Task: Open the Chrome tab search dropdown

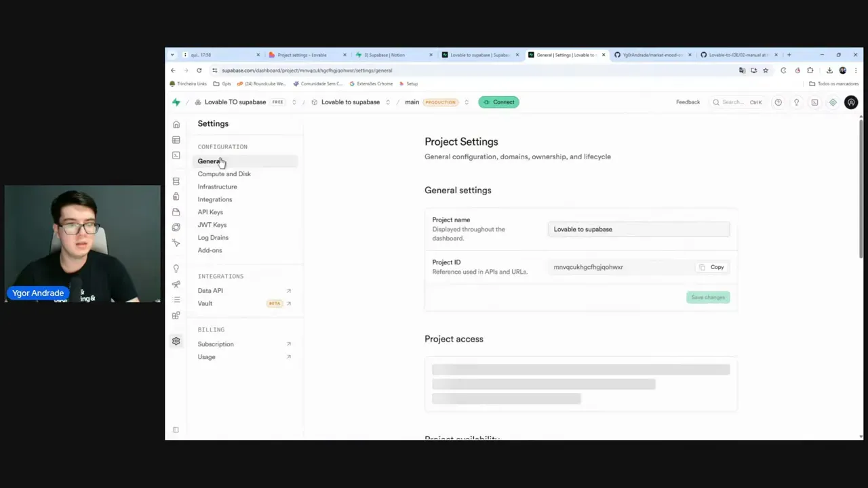Action: coord(172,55)
